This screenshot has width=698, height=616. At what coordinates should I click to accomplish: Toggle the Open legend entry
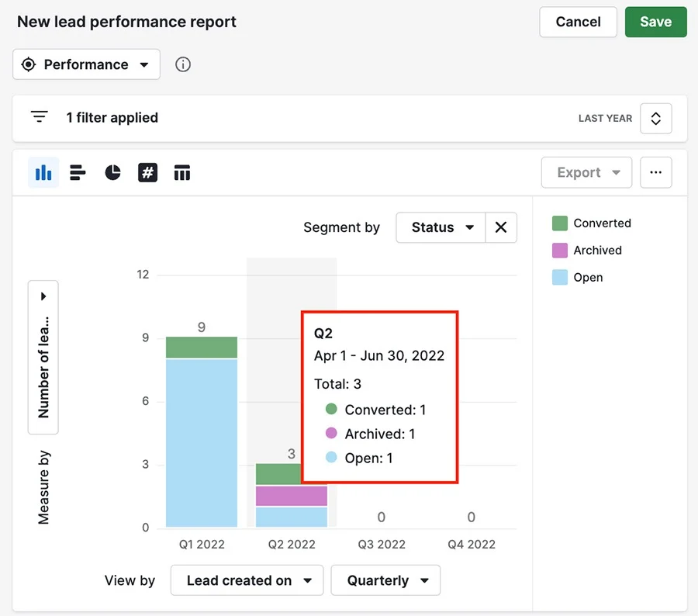(x=577, y=278)
